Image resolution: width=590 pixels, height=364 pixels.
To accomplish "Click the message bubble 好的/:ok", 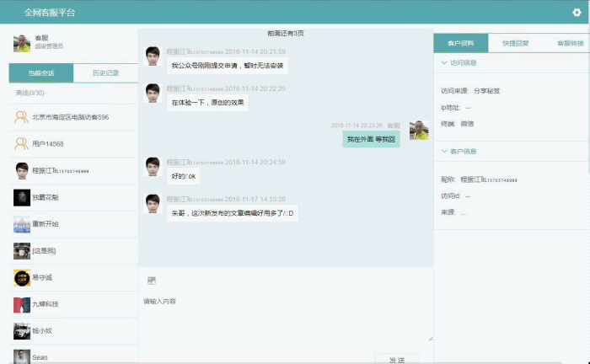I will [x=183, y=176].
